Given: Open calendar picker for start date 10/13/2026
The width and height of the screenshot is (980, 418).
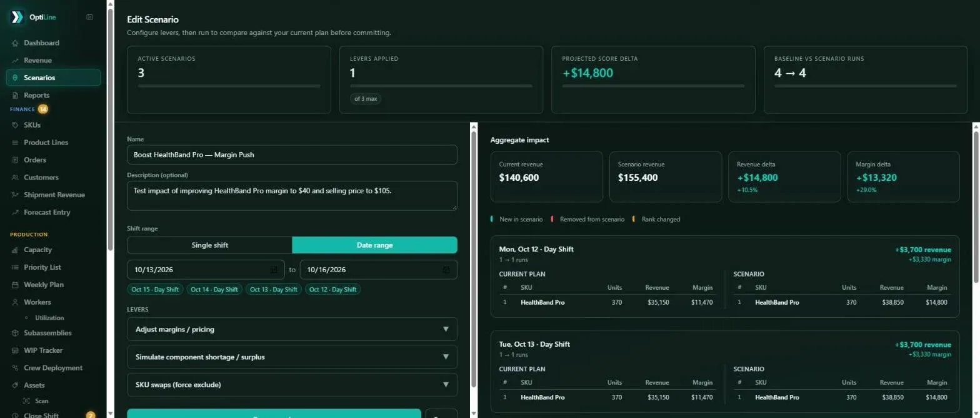Looking at the screenshot, I should 274,270.
